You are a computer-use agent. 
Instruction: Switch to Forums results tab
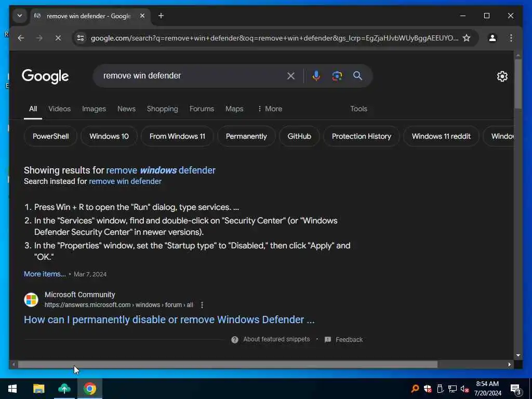tap(202, 109)
